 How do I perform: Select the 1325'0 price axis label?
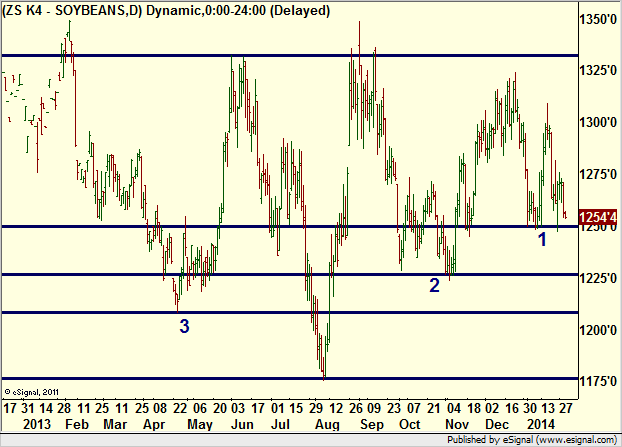(x=598, y=71)
